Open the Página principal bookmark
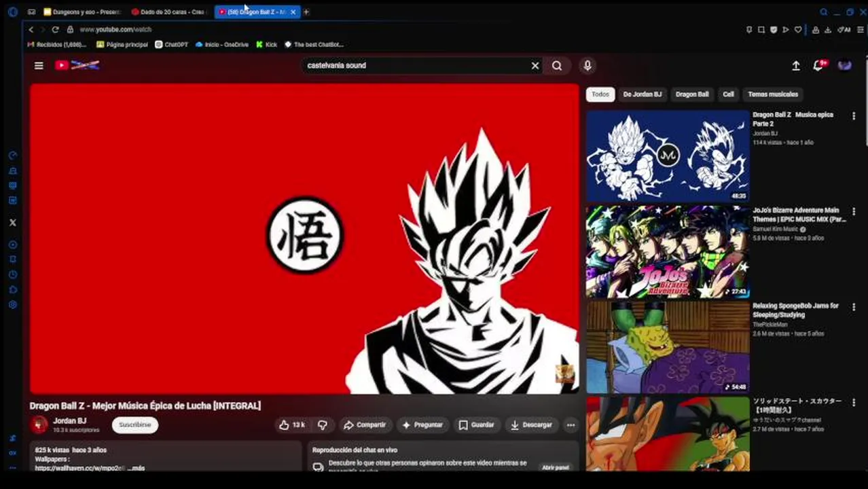Viewport: 868px width, 489px height. tap(122, 45)
